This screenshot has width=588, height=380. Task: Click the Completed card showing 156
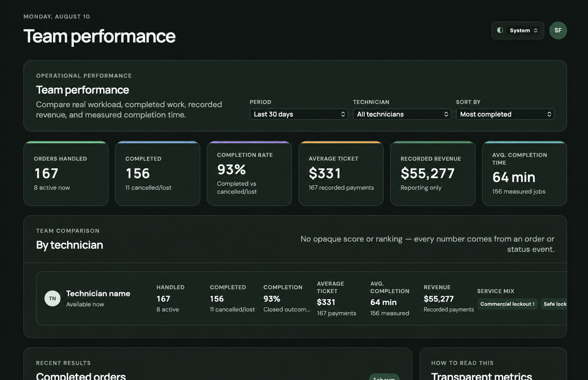(158, 173)
